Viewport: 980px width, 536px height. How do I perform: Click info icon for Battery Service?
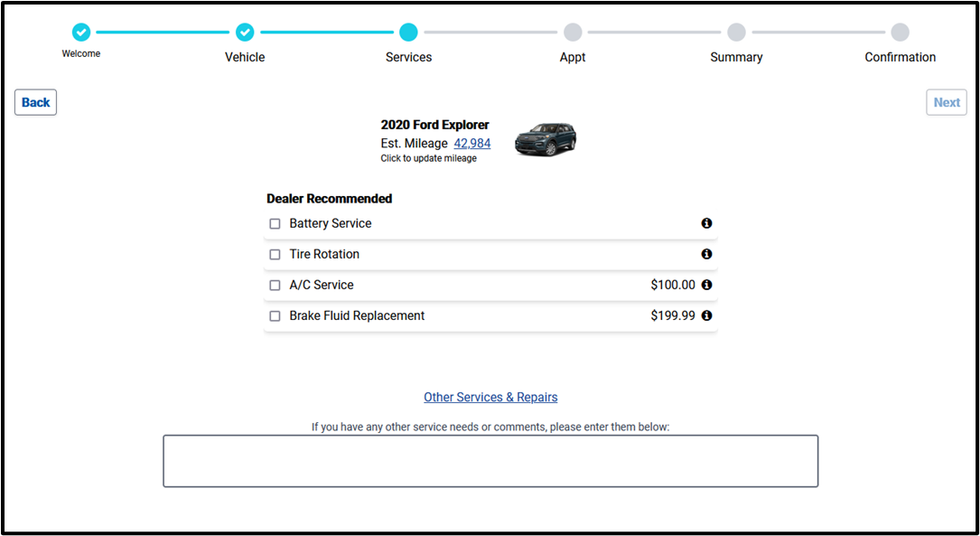(x=706, y=223)
